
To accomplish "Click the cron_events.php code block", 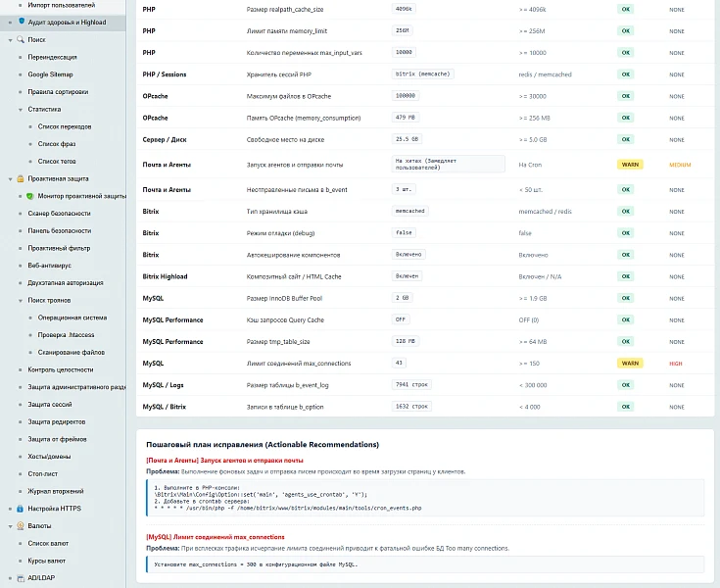I will pos(425,498).
